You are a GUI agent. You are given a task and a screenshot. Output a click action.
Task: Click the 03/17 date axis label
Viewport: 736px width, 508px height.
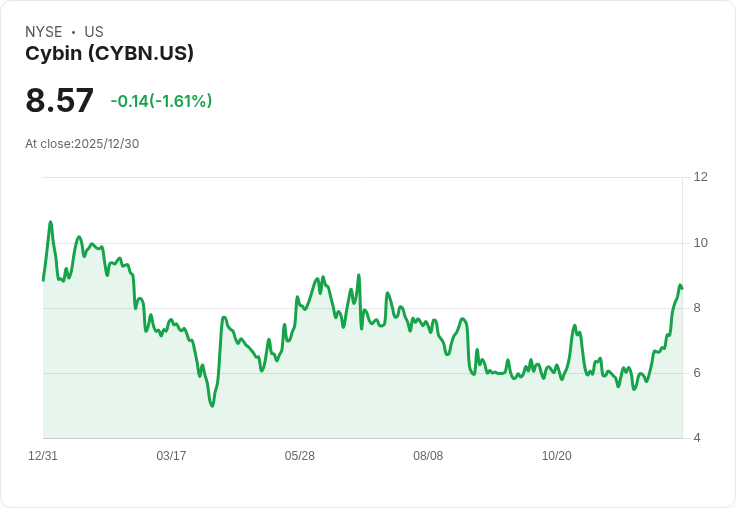pos(171,456)
